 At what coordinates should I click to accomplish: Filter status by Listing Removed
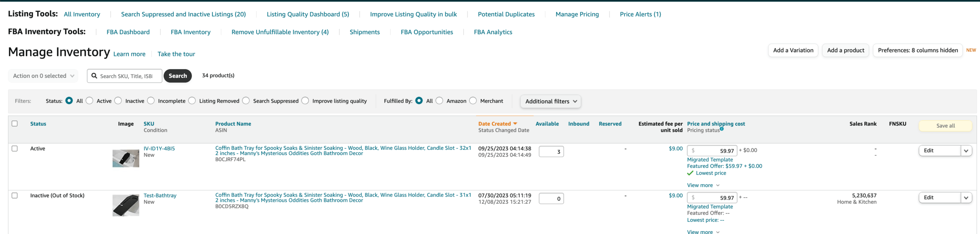coord(192,101)
